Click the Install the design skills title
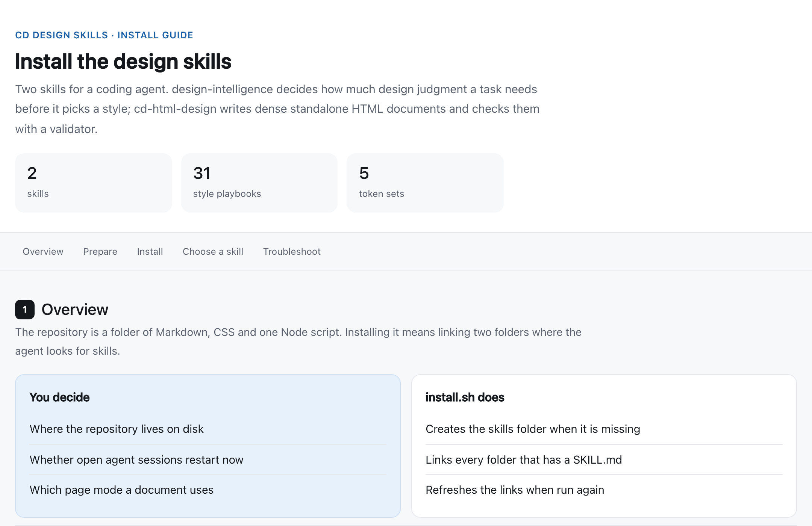812x526 pixels. [x=123, y=62]
